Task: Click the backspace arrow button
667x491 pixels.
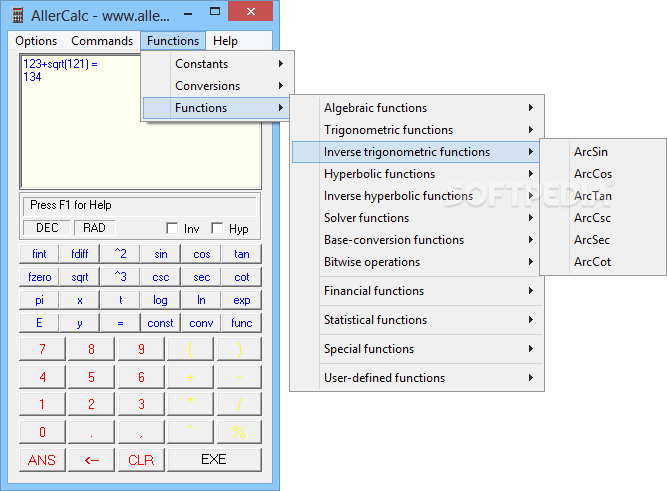Action: pyautogui.click(x=91, y=460)
